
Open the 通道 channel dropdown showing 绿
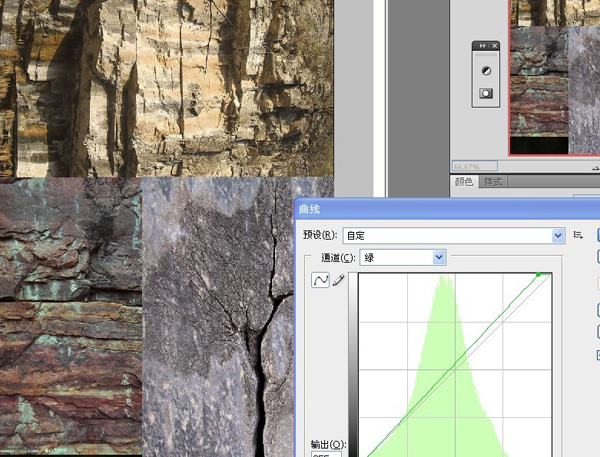(x=403, y=258)
